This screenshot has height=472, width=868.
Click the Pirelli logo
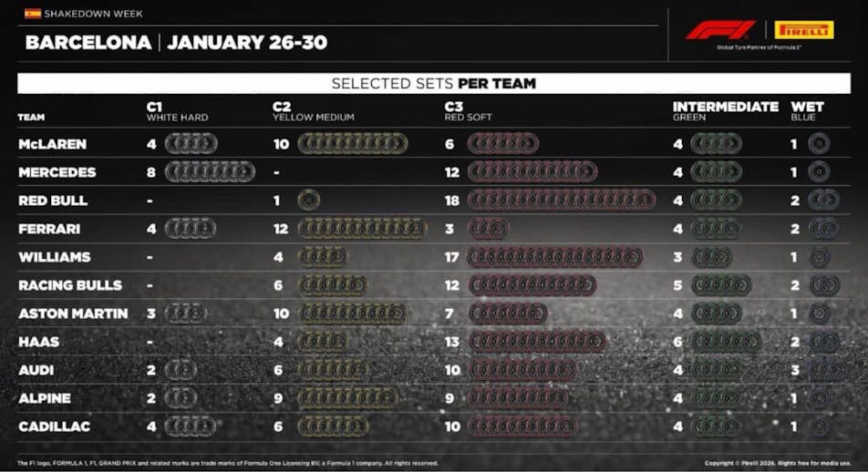point(804,30)
